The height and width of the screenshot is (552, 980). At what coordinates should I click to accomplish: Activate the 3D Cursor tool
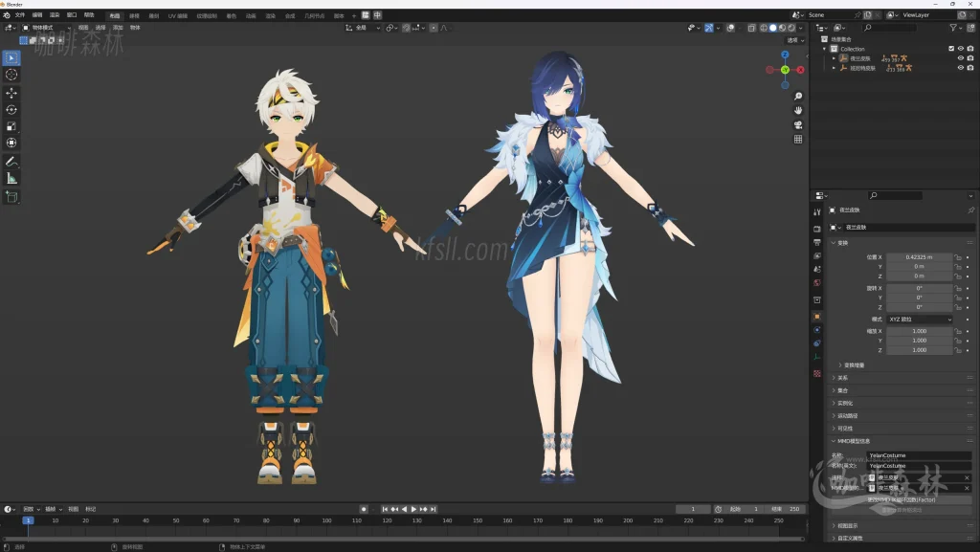click(x=11, y=75)
